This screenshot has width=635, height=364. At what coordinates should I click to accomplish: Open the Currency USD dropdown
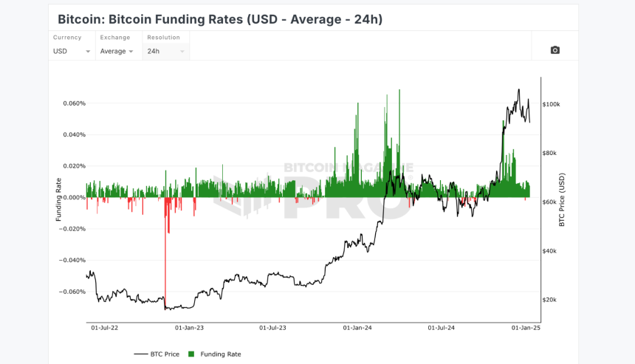pos(72,52)
